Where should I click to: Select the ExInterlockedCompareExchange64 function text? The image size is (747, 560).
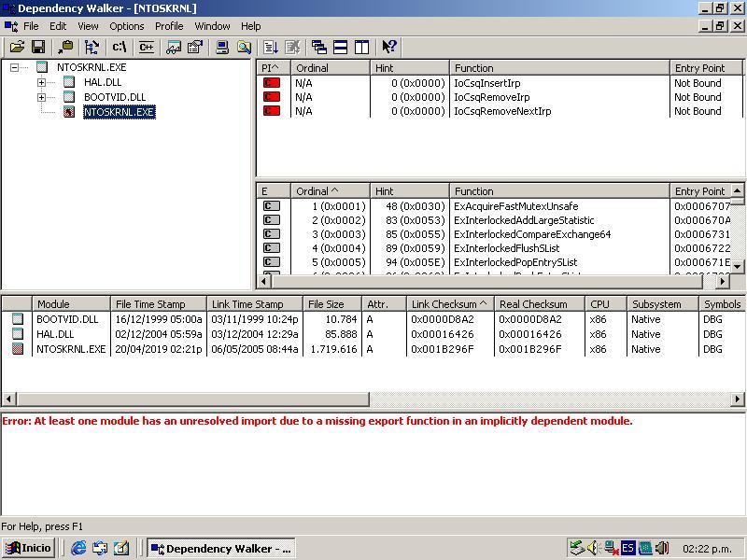point(532,234)
